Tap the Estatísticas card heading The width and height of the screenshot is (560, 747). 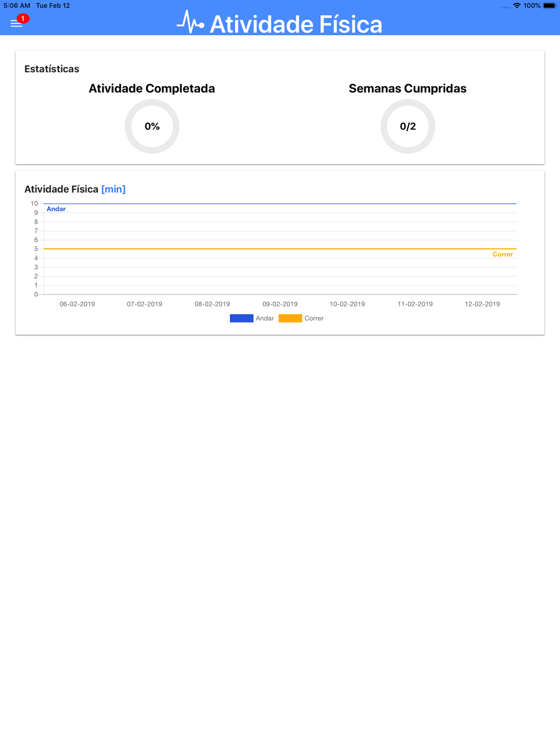52,69
